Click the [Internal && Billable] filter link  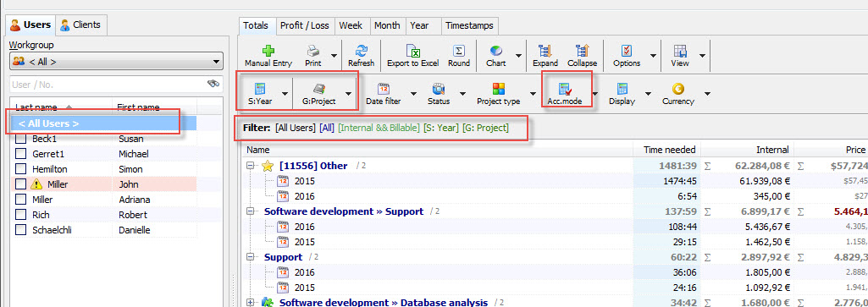pos(379,129)
